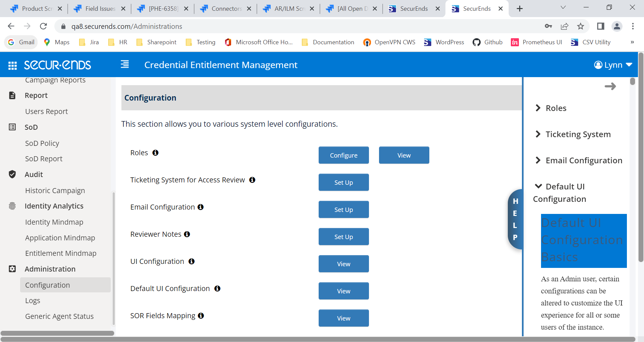This screenshot has height=342, width=644.
Task: Click the info icon next to Roles
Action: click(155, 153)
